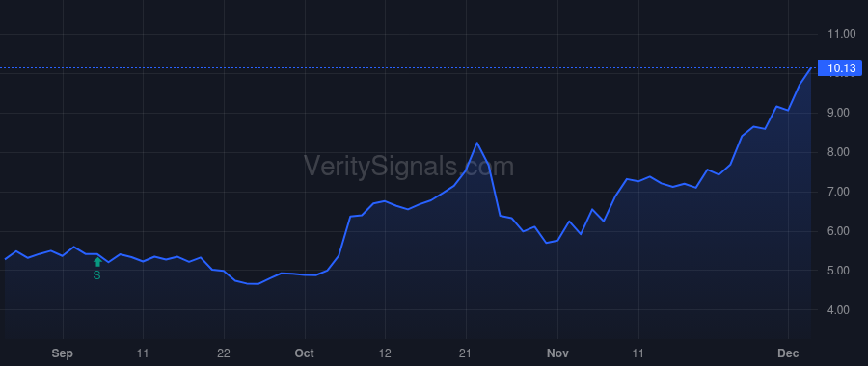
Task: Click the green up-arrow above the S
Action: coord(97,262)
